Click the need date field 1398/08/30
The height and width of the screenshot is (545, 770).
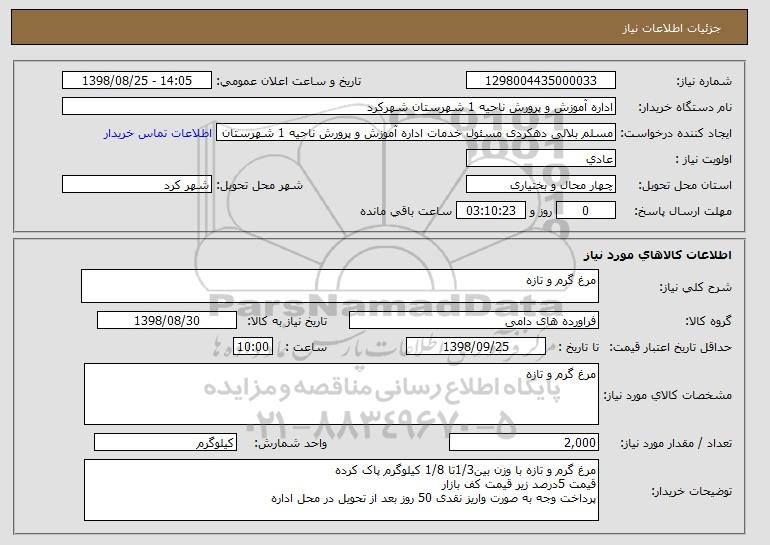[x=167, y=321]
